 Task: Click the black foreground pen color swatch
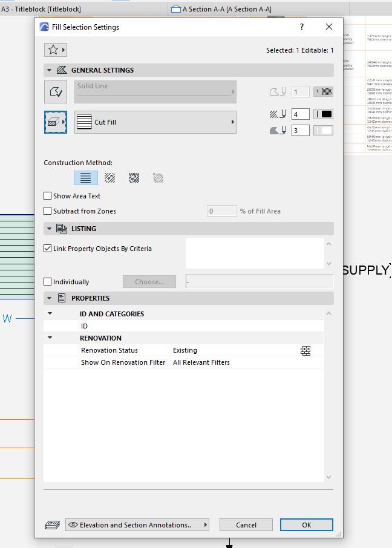[x=323, y=114]
